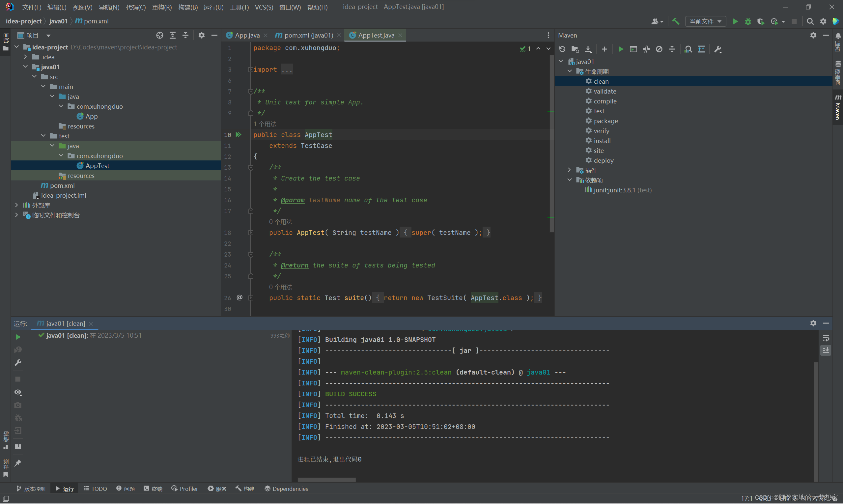Open Run panel settings gear
The width and height of the screenshot is (843, 504).
(813, 323)
